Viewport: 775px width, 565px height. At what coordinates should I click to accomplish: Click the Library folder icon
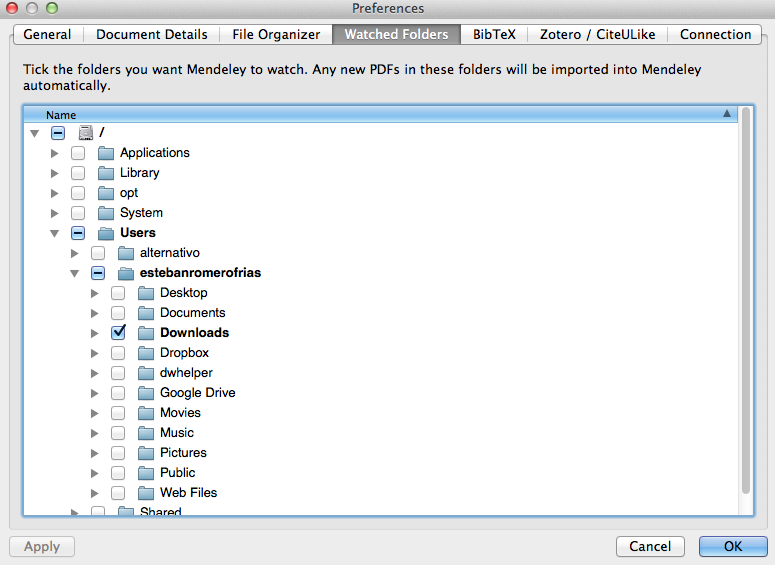tap(106, 173)
